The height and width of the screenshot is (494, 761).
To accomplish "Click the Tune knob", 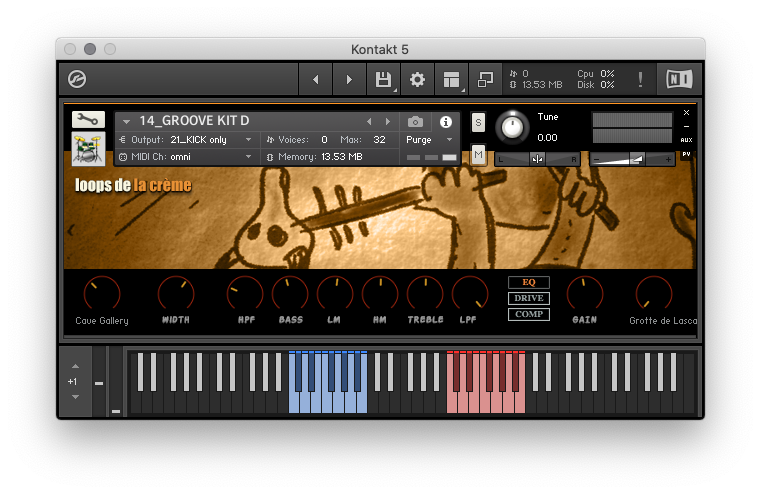I will pyautogui.click(x=512, y=128).
